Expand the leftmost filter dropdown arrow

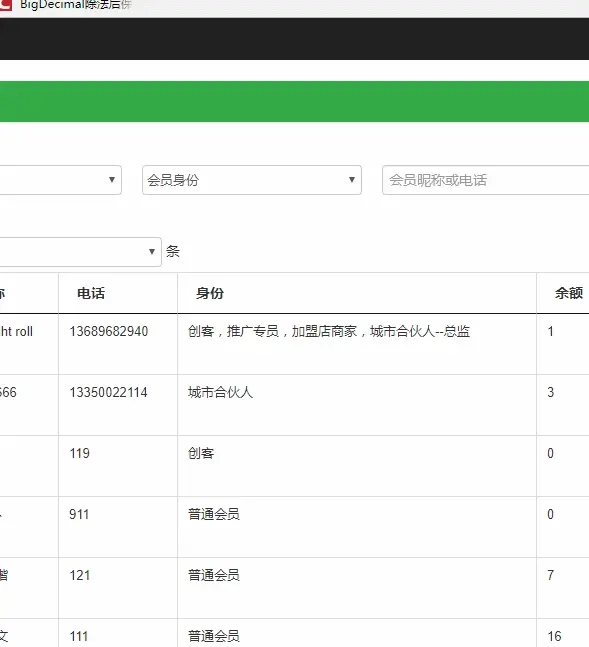112,179
